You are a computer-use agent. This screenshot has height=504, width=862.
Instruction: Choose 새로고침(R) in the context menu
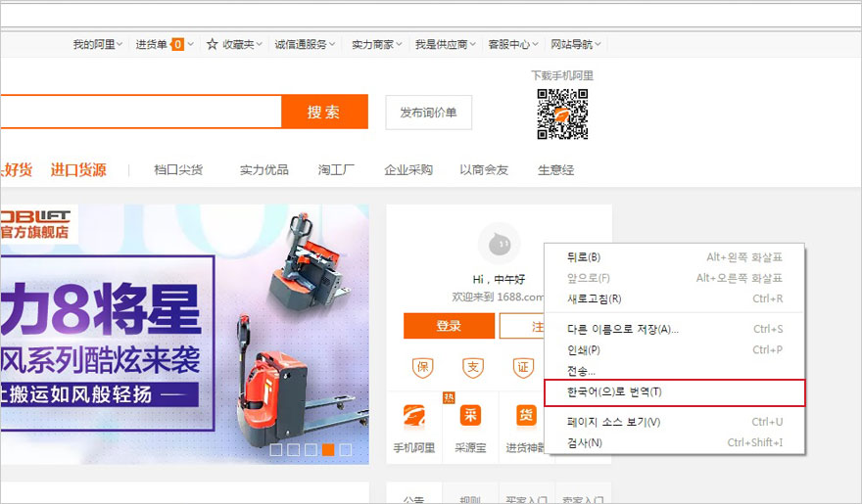(x=675, y=298)
